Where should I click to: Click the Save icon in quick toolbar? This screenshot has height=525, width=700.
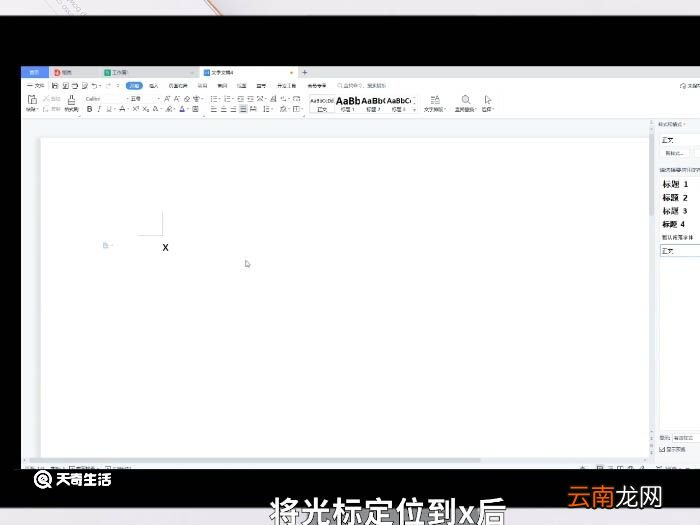point(55,85)
